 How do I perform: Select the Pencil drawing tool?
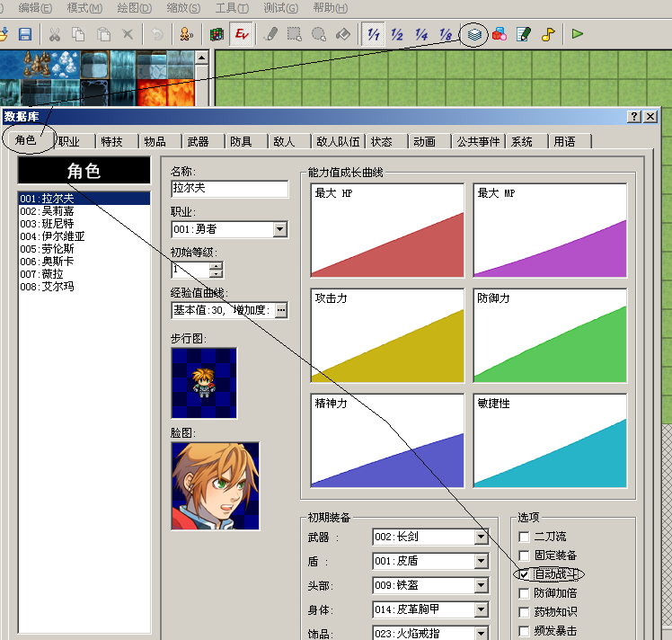[x=270, y=34]
